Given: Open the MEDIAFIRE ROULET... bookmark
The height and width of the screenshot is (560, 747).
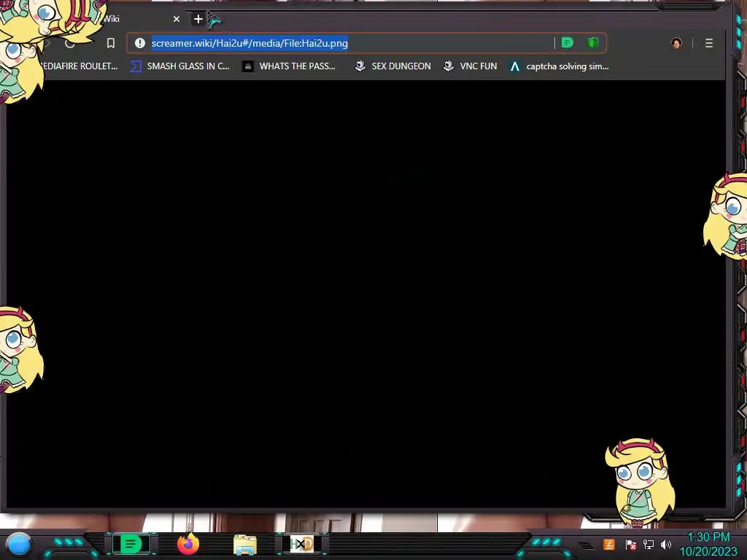Looking at the screenshot, I should point(79,66).
